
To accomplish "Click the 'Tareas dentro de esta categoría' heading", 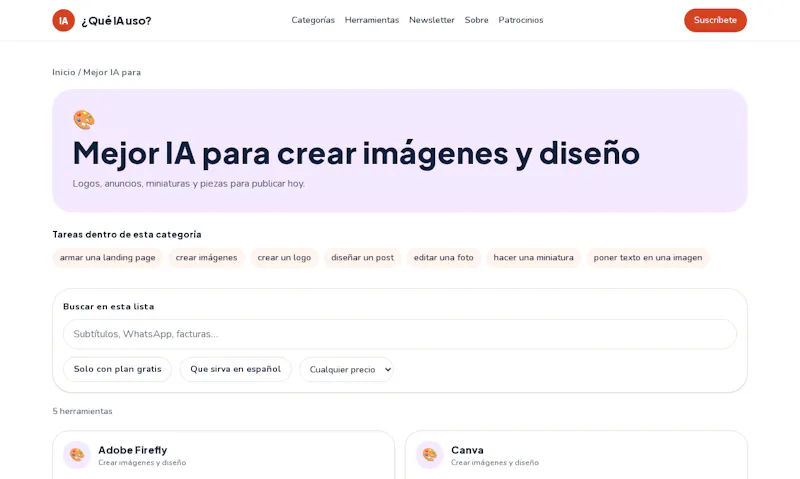I will [127, 235].
